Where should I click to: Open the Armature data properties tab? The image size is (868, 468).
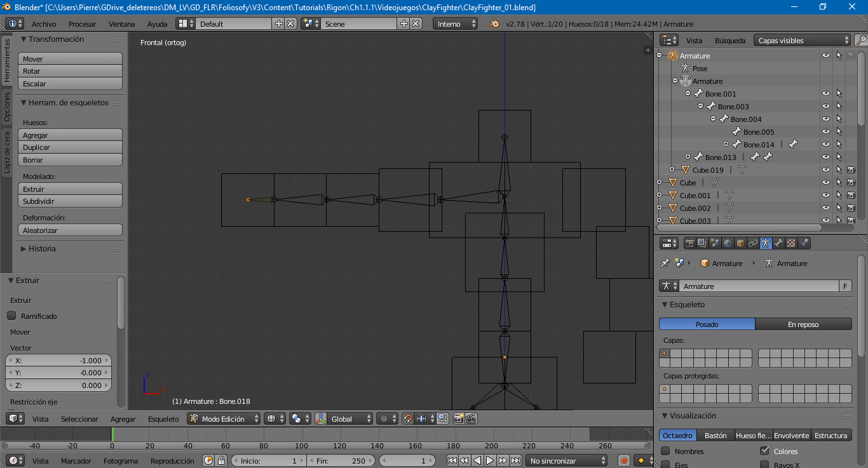[766, 243]
